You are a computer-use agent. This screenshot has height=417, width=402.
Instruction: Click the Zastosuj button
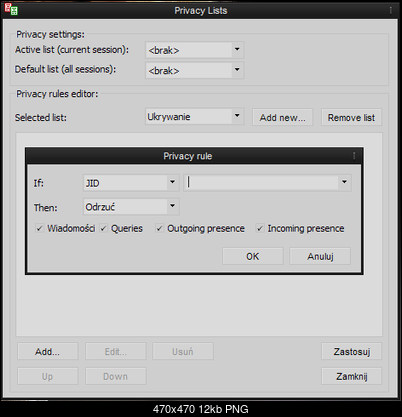(351, 351)
